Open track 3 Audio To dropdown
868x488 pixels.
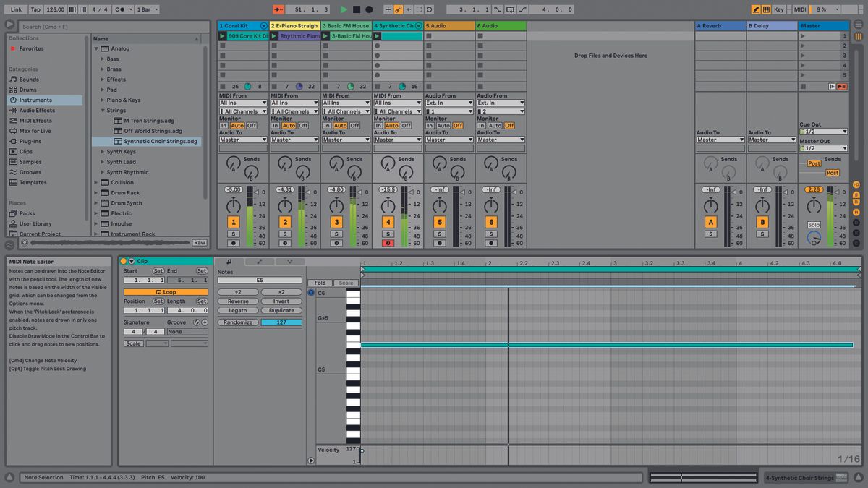pyautogui.click(x=346, y=140)
